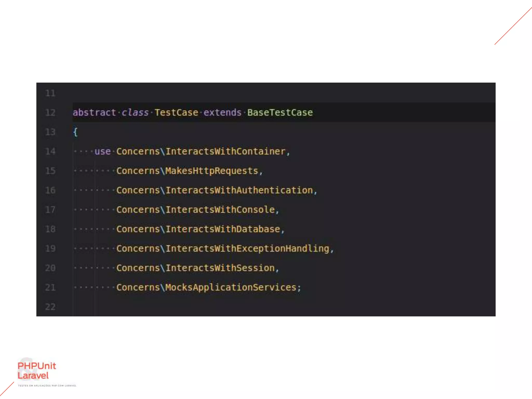Click InteractsWithDatabase trait name
The width and height of the screenshot is (532, 399).
tap(223, 229)
